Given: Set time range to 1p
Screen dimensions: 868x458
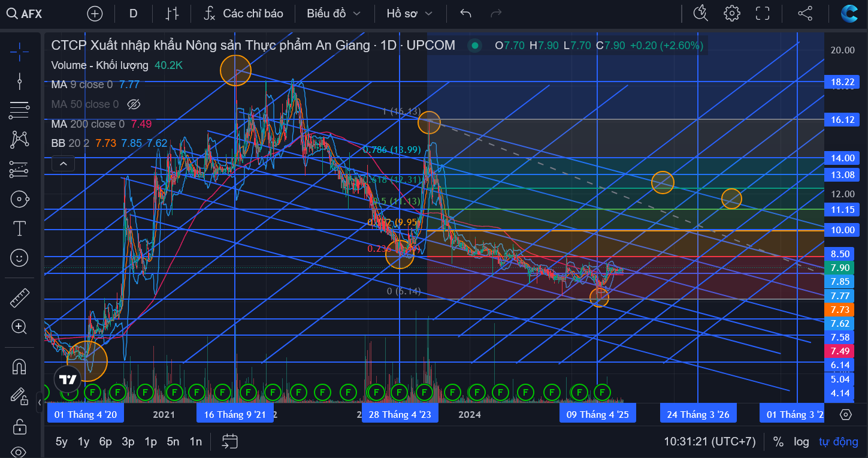Looking at the screenshot, I should (x=150, y=442).
